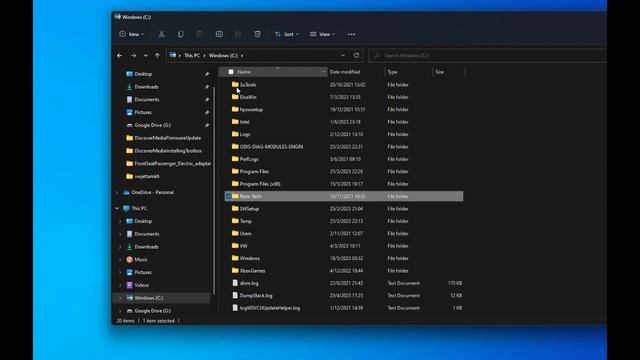Click the Cut scissors icon in toolbar
This screenshot has width=640, height=360.
tap(162, 34)
